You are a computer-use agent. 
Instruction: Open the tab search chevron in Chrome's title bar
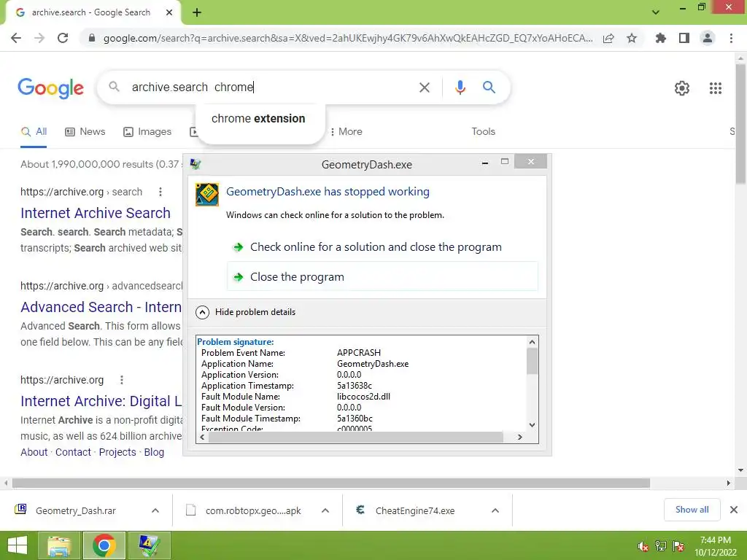tap(656, 12)
